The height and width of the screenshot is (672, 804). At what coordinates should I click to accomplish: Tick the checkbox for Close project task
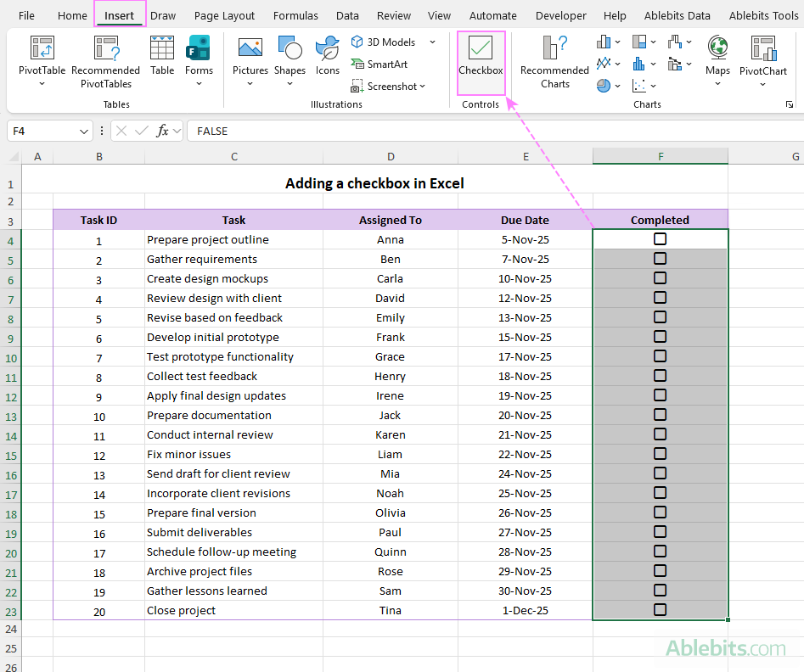[660, 609]
